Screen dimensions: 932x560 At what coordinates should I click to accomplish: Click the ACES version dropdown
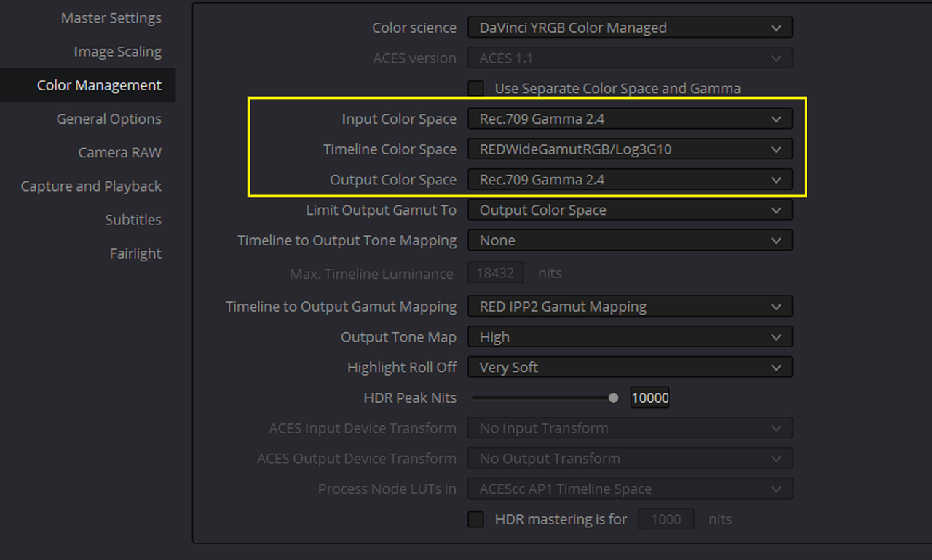(630, 58)
